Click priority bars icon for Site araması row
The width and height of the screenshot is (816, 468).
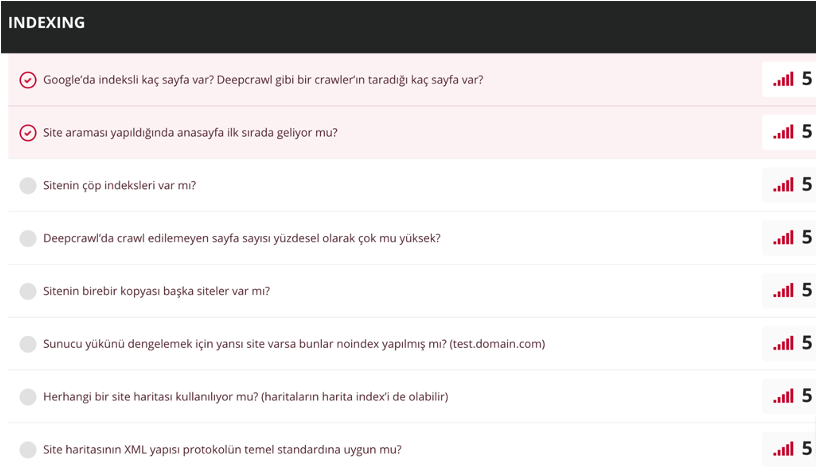point(783,132)
